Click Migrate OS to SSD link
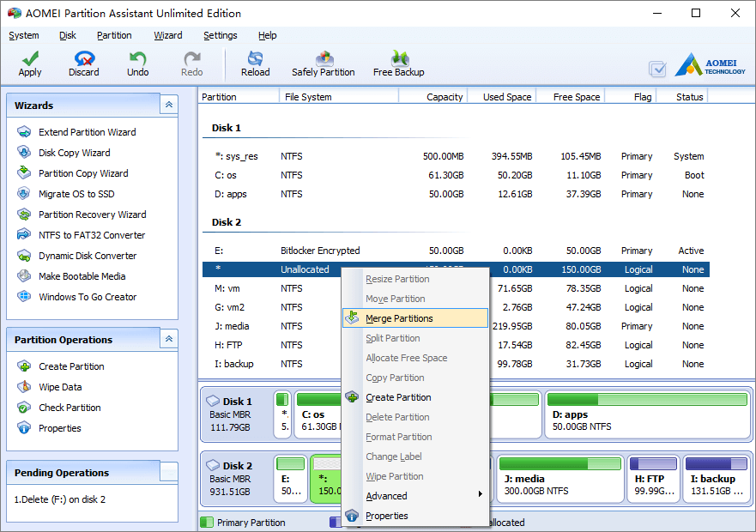Viewport: 756px width, 532px height. click(76, 194)
